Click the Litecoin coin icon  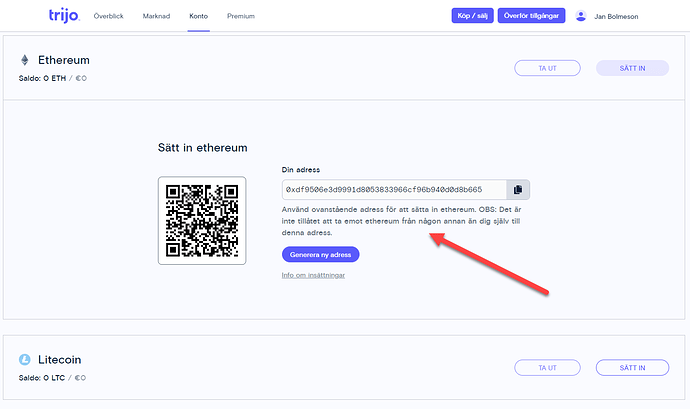click(x=25, y=359)
